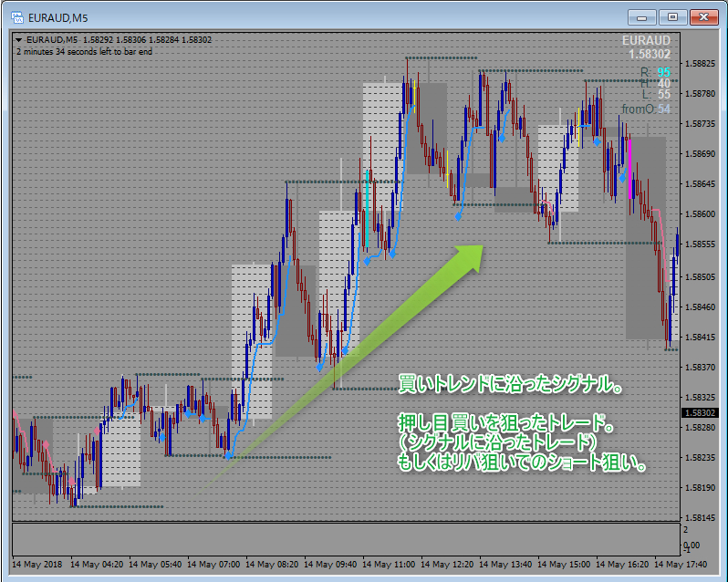Click the 14 May 07:00 time axis label
This screenshot has height=582, width=728.
pyautogui.click(x=213, y=565)
